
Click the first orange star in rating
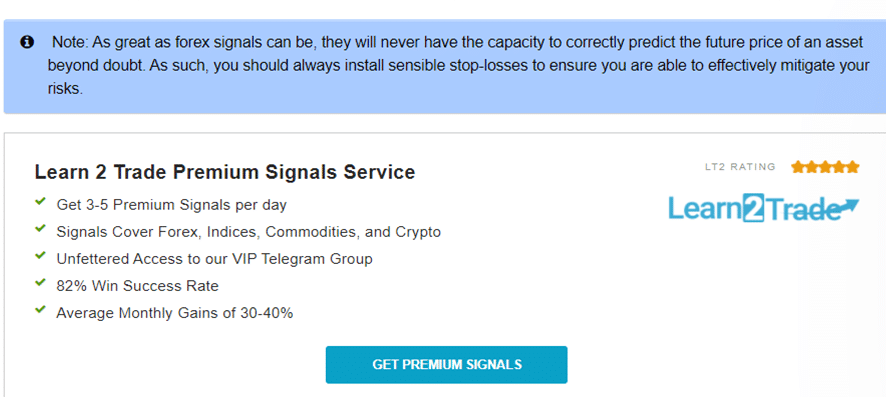click(798, 167)
